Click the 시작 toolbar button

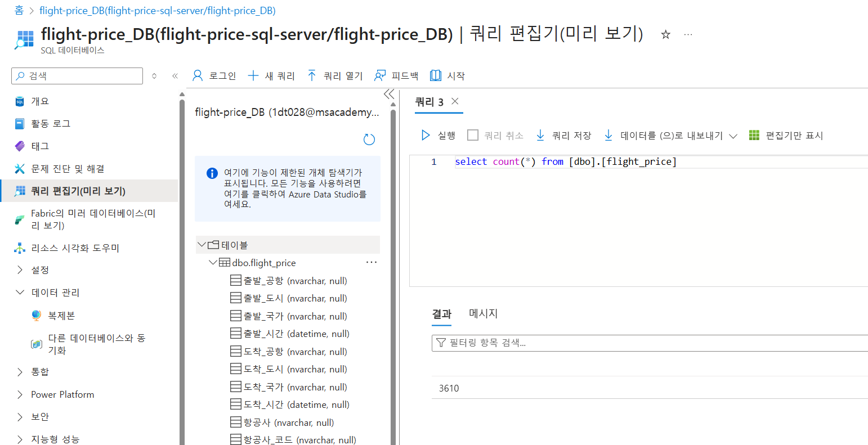(448, 76)
